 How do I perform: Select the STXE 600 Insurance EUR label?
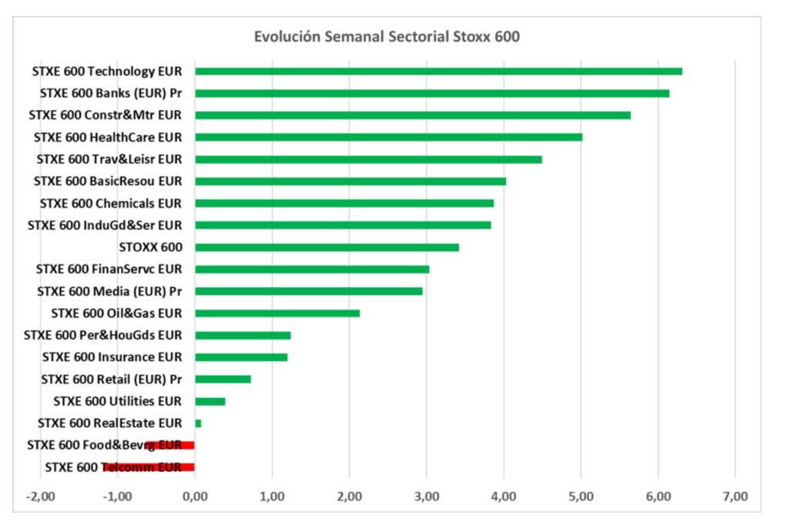112,357
